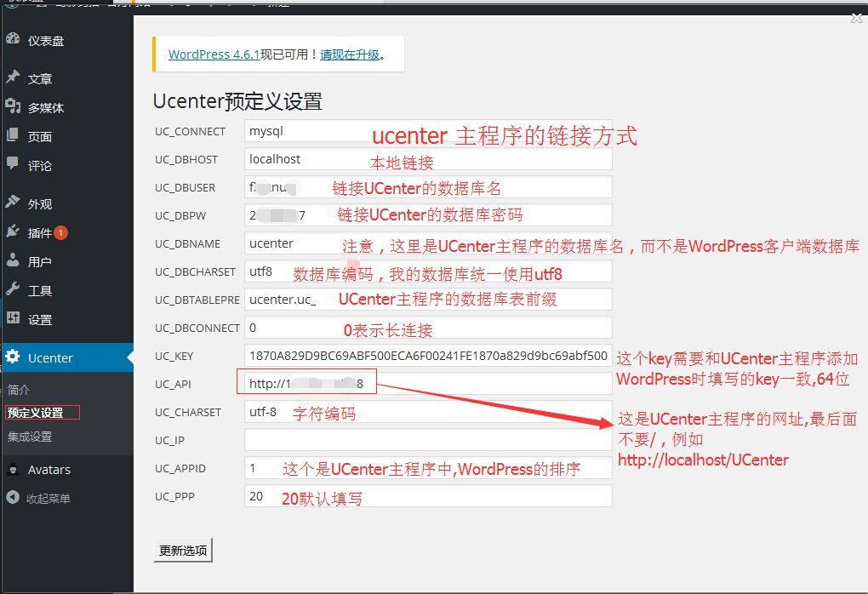The image size is (868, 594).
Task: Focus the UC_DBTABLEPRE input field
Action: 428,300
